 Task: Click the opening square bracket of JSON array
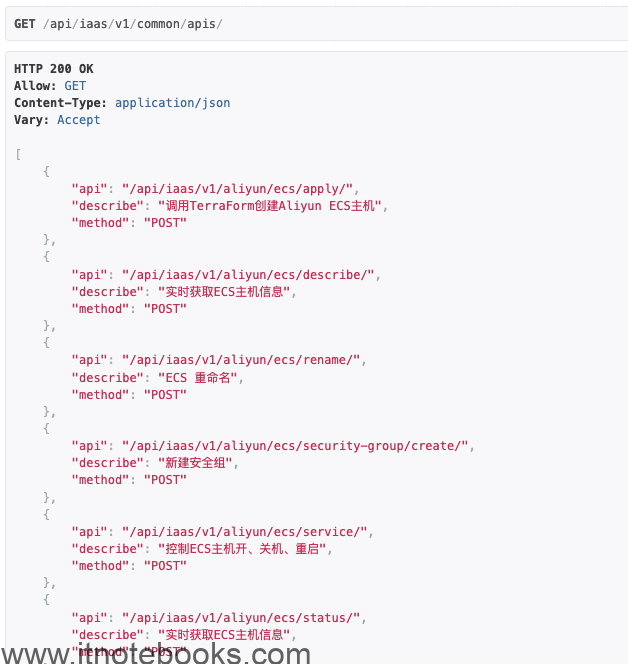(18, 155)
